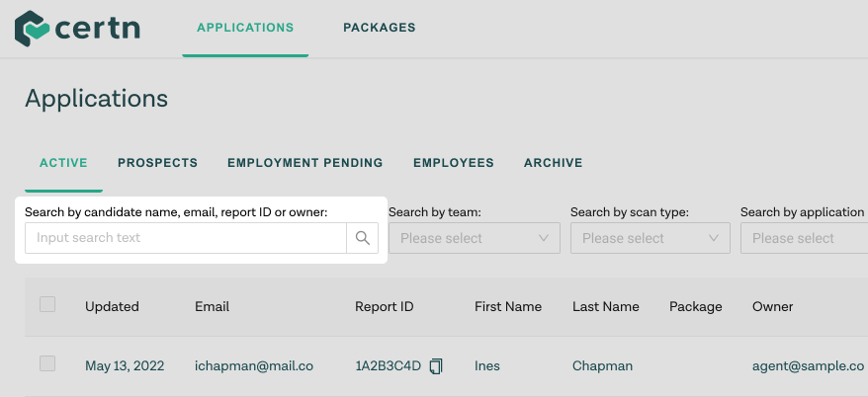The width and height of the screenshot is (868, 397).
Task: Open the Search by team dropdown
Action: (x=474, y=238)
